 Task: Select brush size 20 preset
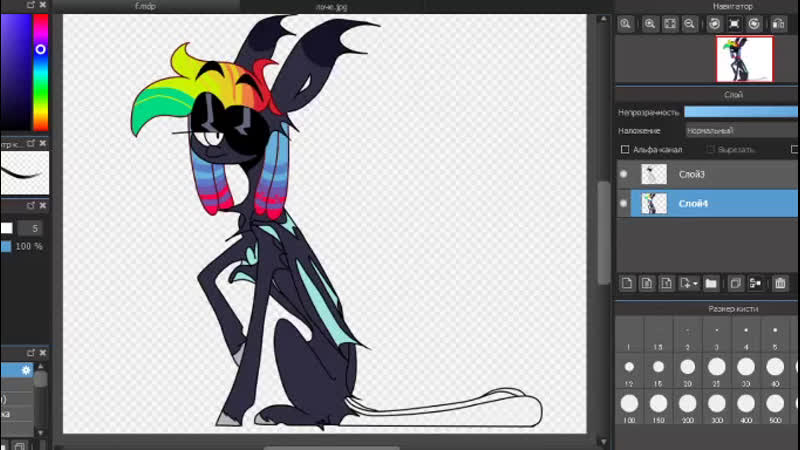tap(687, 367)
